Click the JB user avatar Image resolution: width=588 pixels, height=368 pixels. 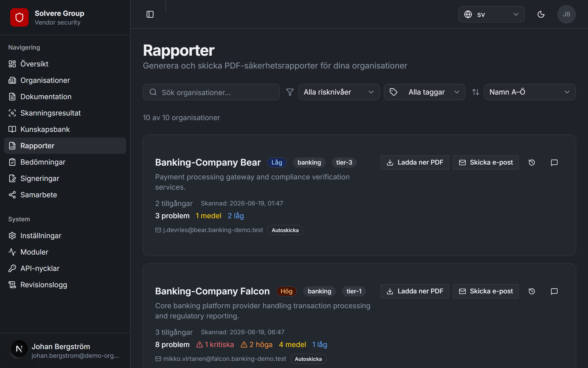[x=566, y=14]
